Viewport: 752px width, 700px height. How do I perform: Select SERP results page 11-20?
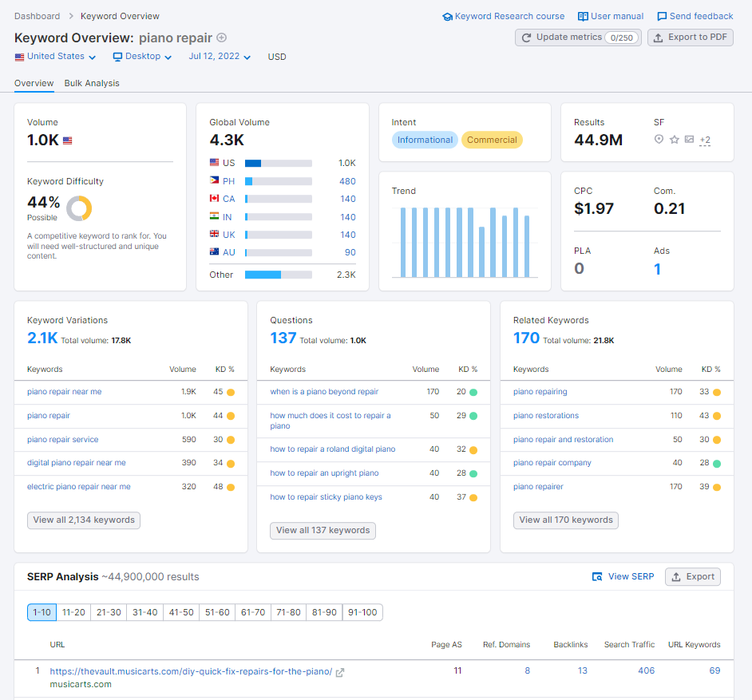tap(73, 612)
